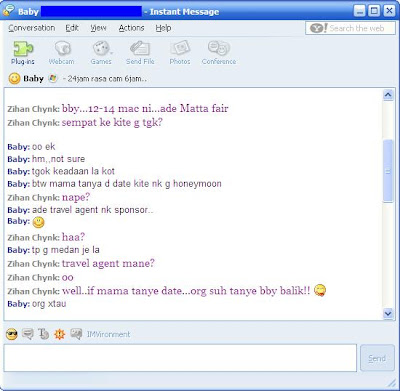
Task: Click the smiley emoticon Baby sent
Action: [x=38, y=222]
